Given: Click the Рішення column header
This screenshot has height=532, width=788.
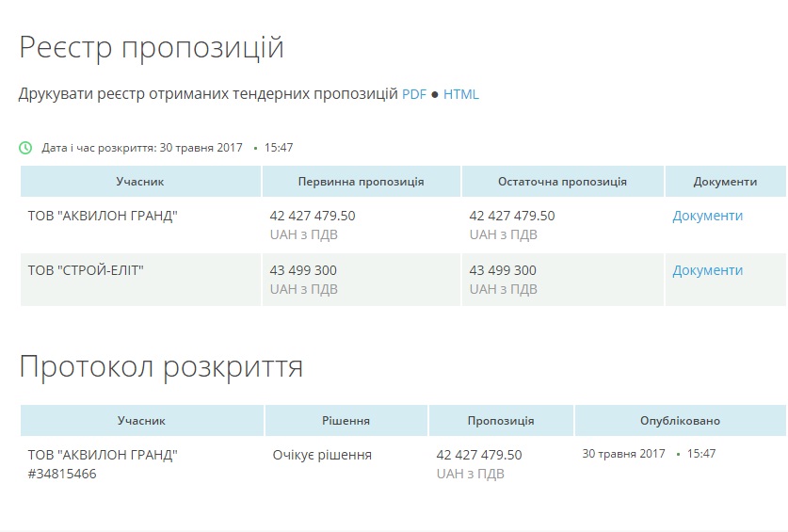Looking at the screenshot, I should click(346, 421).
